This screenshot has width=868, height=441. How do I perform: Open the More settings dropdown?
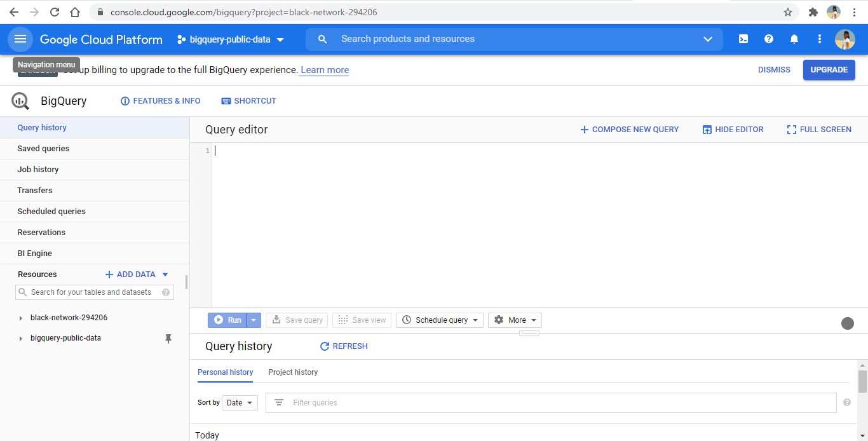(515, 320)
